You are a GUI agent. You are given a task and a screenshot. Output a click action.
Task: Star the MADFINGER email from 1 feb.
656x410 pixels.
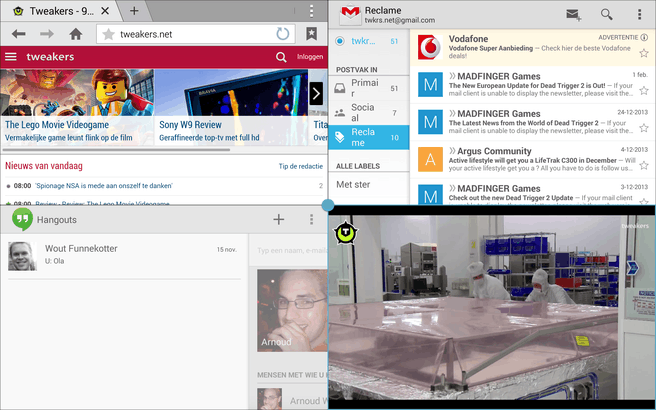[644, 90]
